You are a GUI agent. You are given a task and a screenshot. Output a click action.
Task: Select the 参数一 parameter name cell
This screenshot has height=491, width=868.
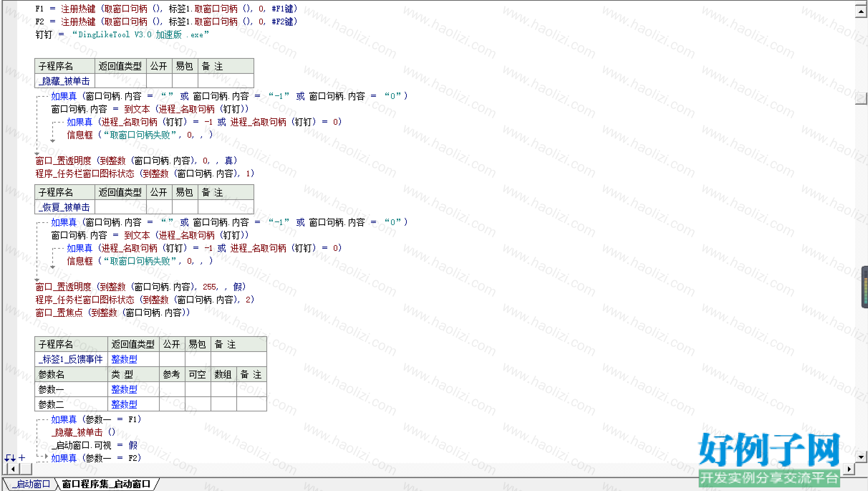71,389
